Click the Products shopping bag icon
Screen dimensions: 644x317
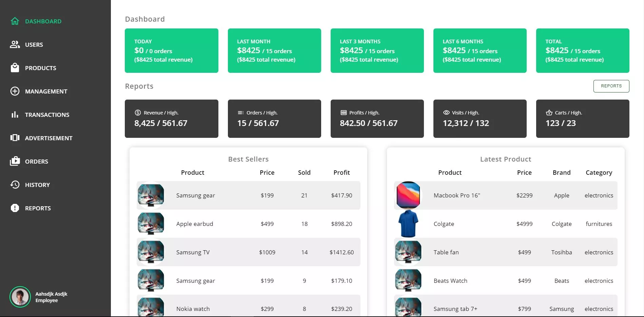[x=15, y=68]
